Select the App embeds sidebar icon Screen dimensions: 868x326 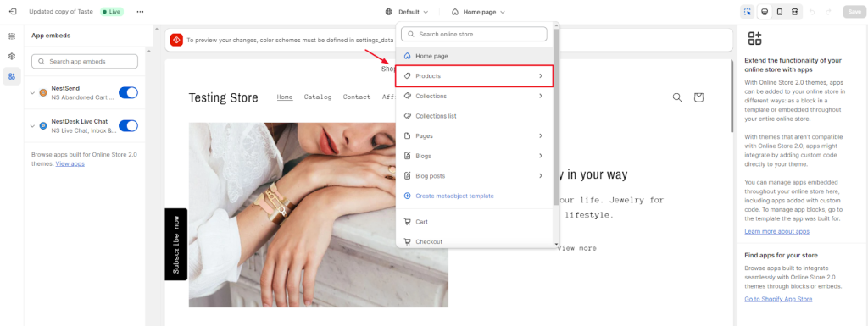coord(12,76)
